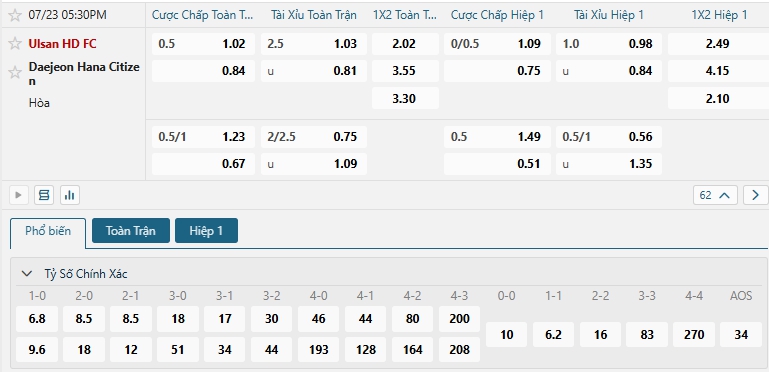Select the Phổ biến tab
This screenshot has height=372, width=769.
(48, 231)
